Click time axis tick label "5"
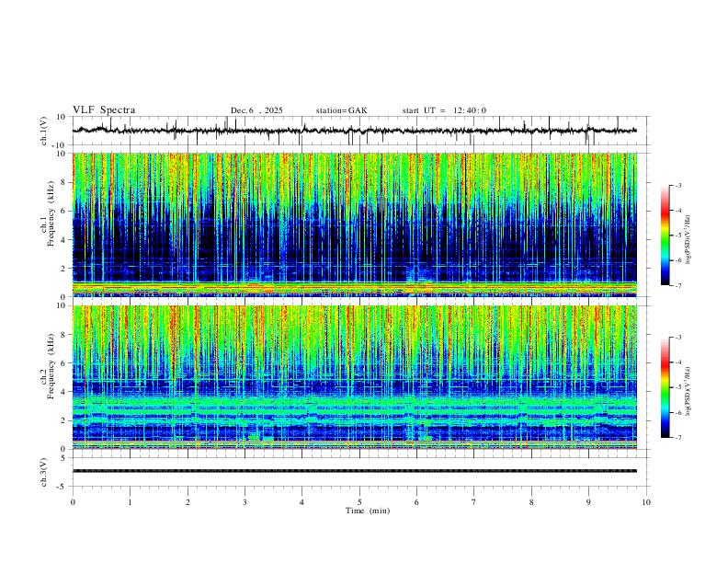This screenshot has width=728, height=563. (359, 502)
